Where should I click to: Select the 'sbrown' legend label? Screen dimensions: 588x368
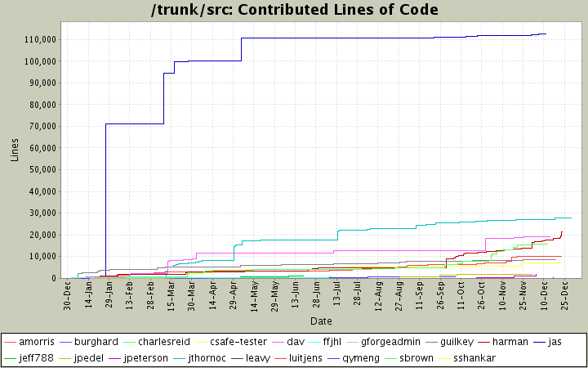[x=416, y=358]
